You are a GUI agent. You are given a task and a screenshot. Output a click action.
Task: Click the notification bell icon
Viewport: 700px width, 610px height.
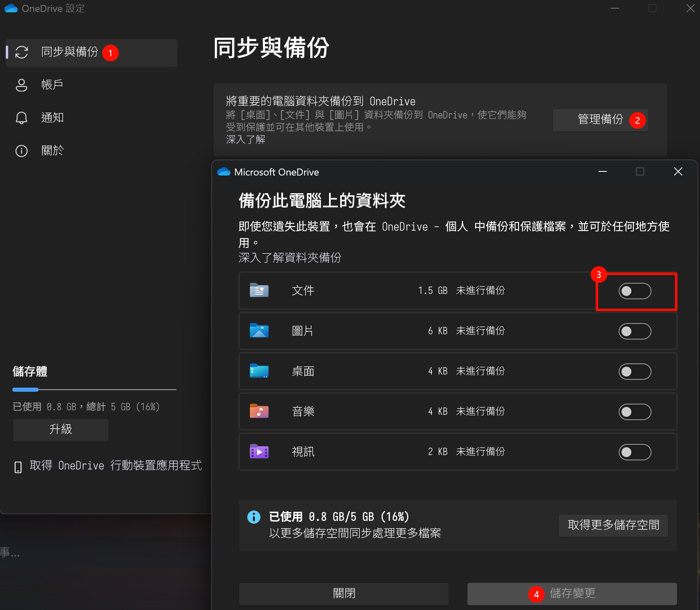(x=21, y=118)
